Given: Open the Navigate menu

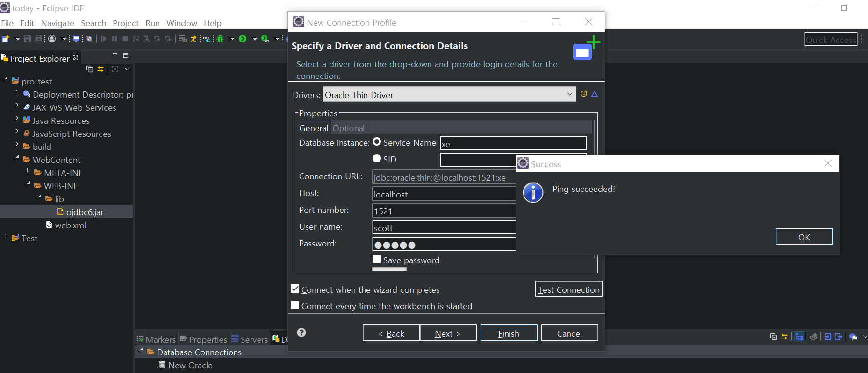Looking at the screenshot, I should pyautogui.click(x=57, y=23).
